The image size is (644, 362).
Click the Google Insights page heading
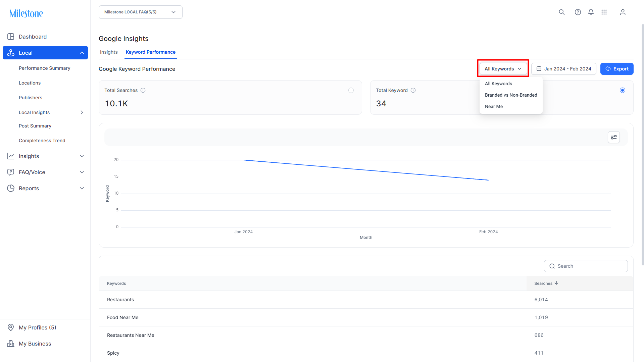pos(123,39)
